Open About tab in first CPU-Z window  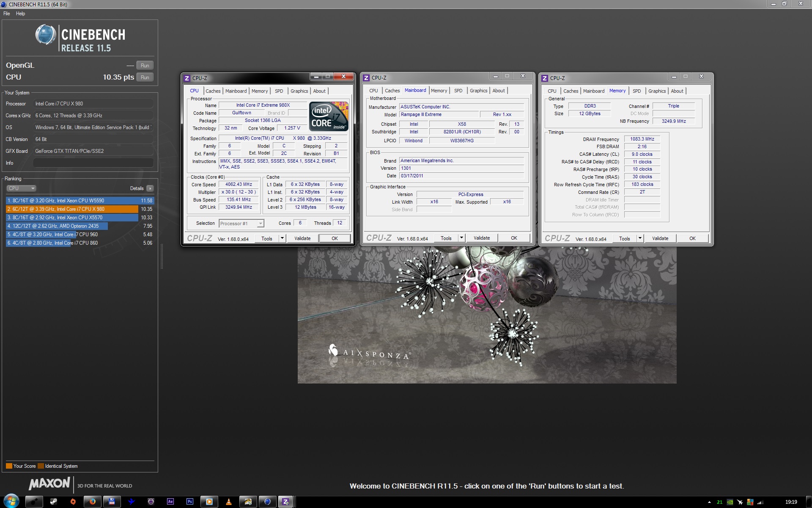[319, 91]
